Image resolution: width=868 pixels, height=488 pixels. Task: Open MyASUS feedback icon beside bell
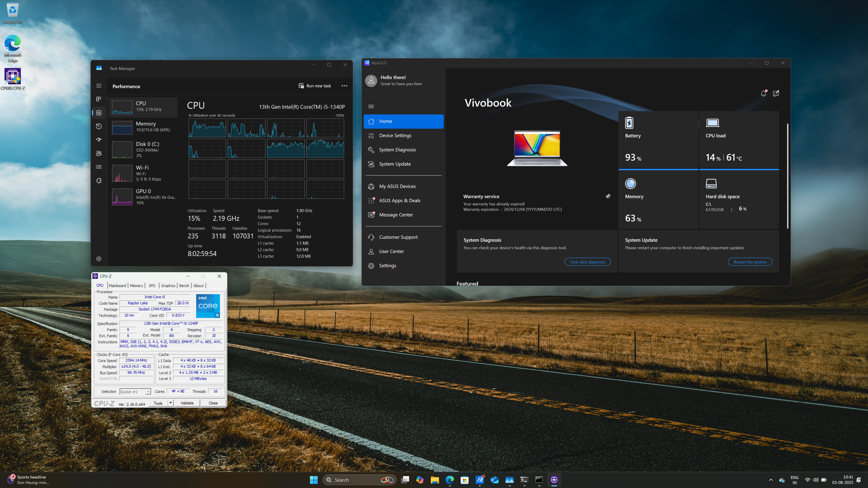coord(776,93)
